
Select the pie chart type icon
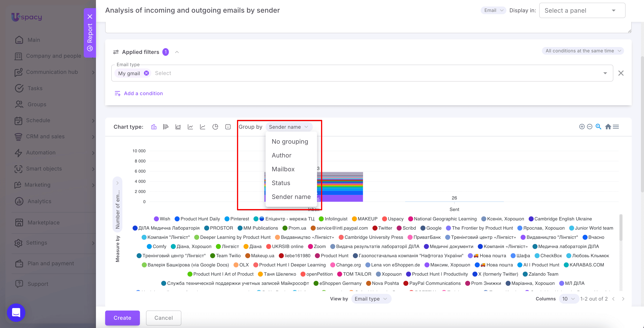(x=215, y=127)
